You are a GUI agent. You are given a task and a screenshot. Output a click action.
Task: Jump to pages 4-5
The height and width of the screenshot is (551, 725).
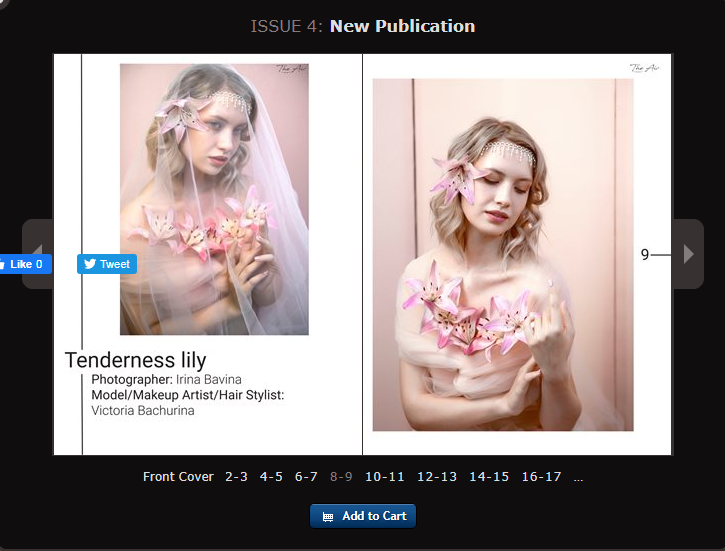coord(271,477)
